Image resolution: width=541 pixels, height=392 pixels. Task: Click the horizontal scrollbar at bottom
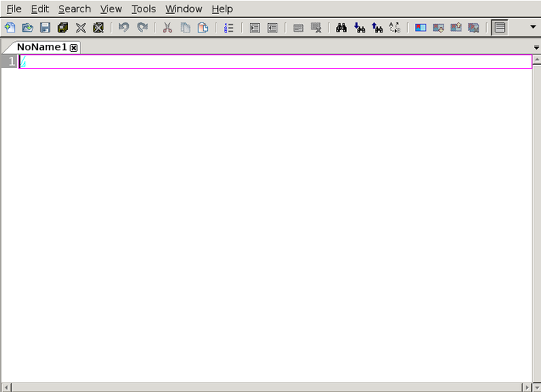coord(267,387)
